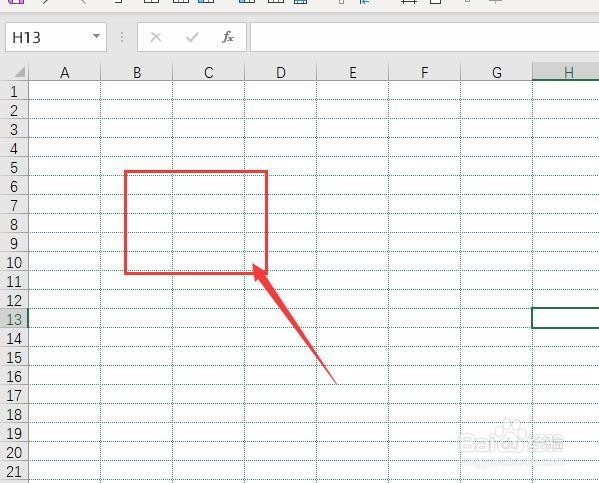Select cell E3 in the worksheet
This screenshot has width=599, height=483.
coord(353,128)
